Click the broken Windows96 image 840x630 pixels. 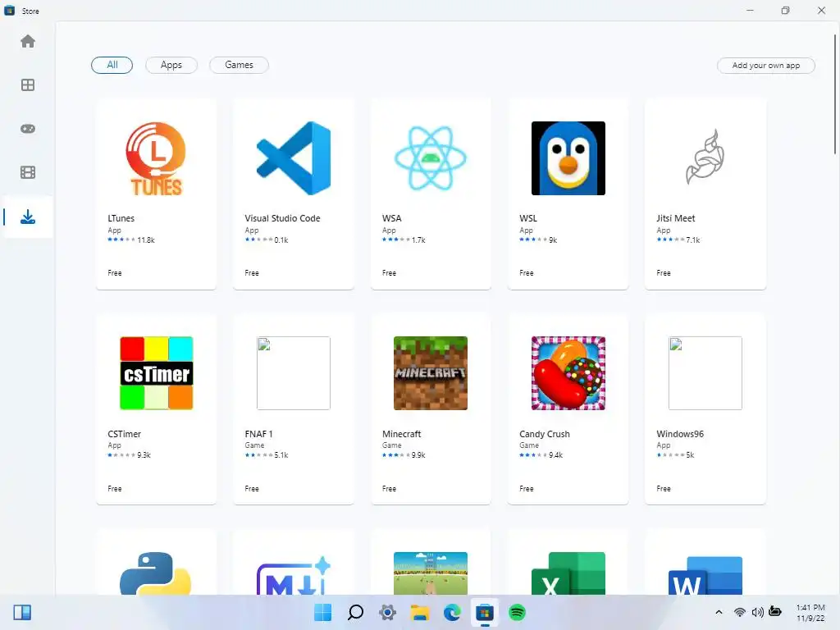coord(705,373)
